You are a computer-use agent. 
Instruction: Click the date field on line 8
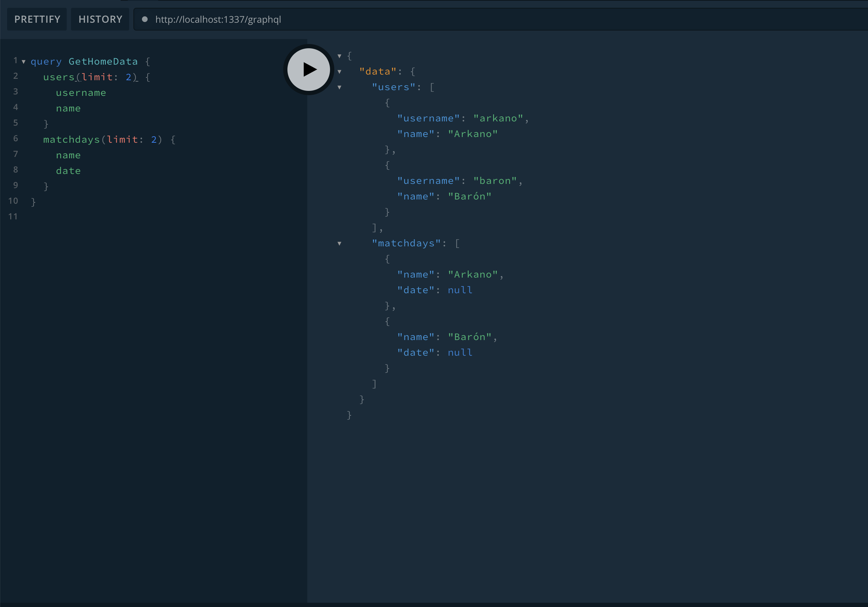click(x=68, y=171)
